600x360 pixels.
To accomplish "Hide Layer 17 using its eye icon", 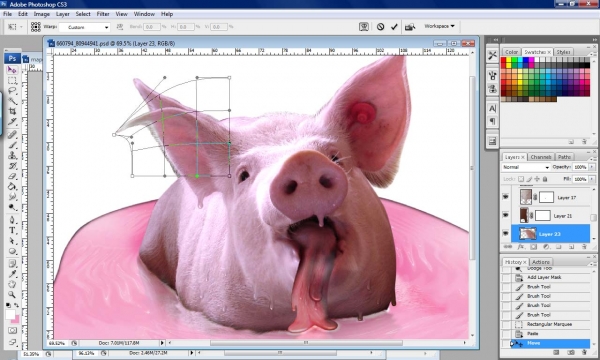I will coord(505,197).
